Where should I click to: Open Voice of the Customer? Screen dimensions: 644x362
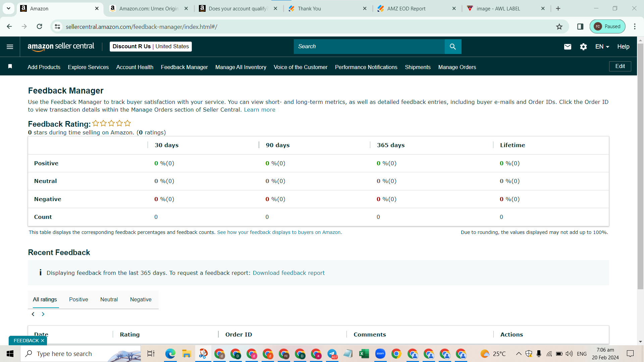click(x=301, y=67)
